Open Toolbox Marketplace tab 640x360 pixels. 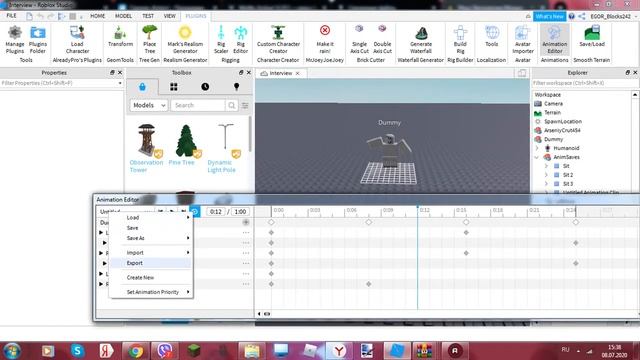point(142,87)
